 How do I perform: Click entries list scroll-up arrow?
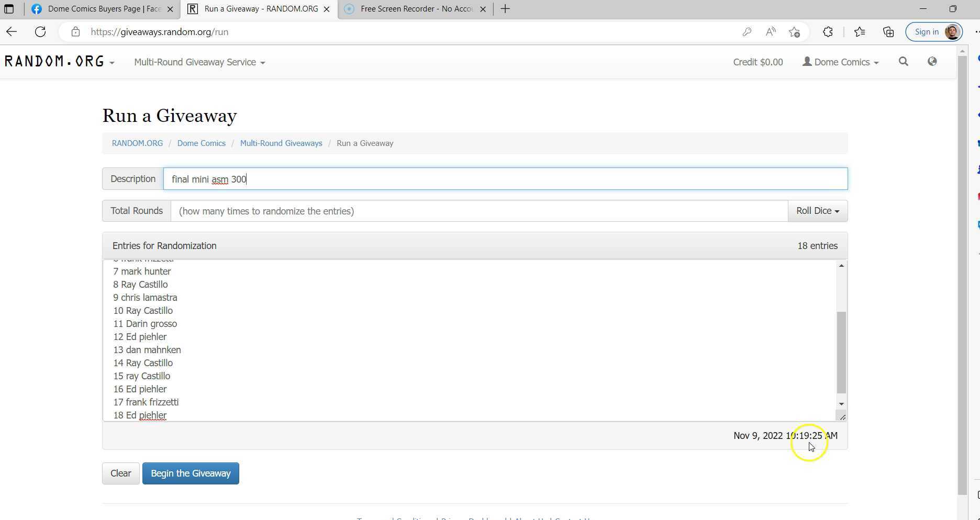tap(841, 266)
